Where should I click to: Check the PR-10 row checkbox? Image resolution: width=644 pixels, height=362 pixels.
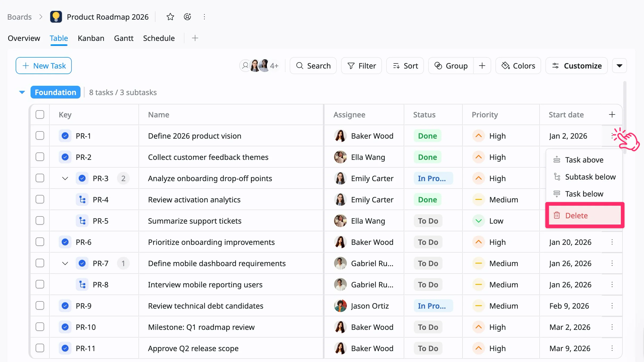pyautogui.click(x=40, y=327)
